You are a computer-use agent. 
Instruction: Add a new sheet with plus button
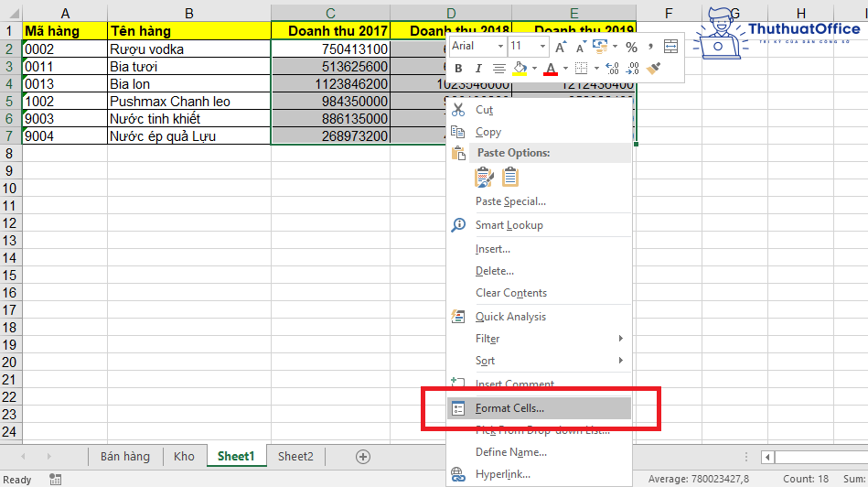363,457
